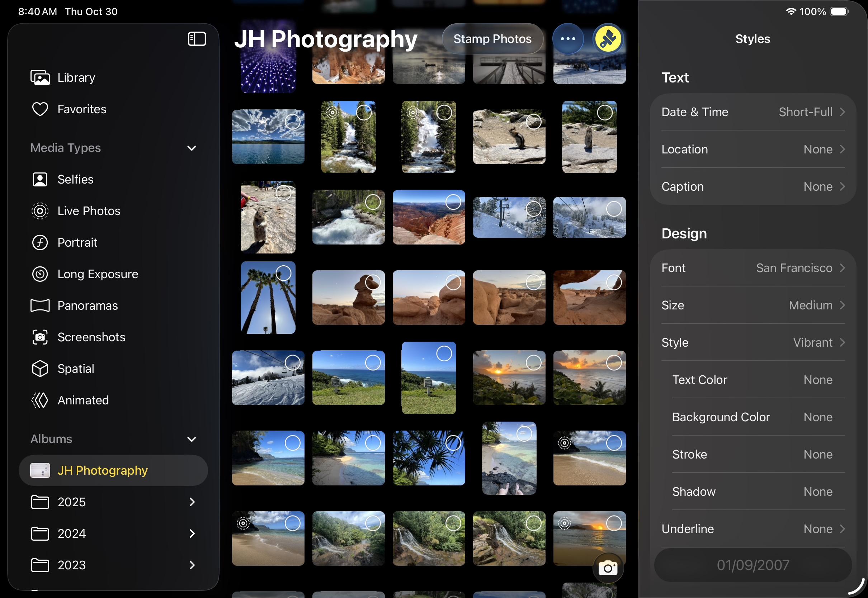Open the Text Color setting
The image size is (868, 598).
[753, 380]
